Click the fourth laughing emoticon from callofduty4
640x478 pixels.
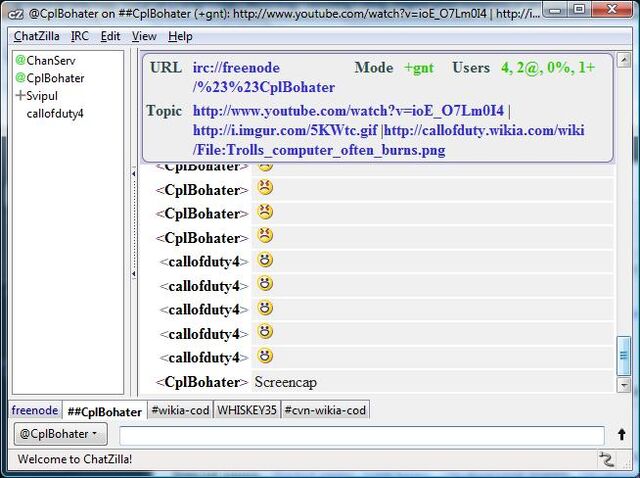pos(265,332)
